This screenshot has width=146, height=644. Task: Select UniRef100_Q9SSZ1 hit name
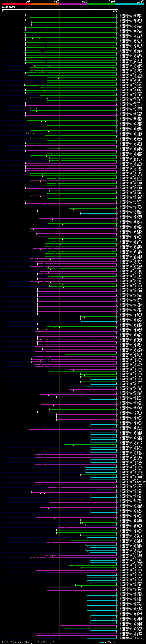(131, 138)
